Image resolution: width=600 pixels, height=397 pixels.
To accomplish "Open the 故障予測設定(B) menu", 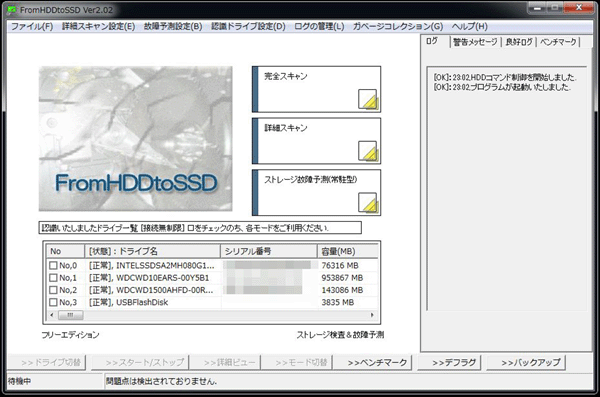I will click(173, 26).
